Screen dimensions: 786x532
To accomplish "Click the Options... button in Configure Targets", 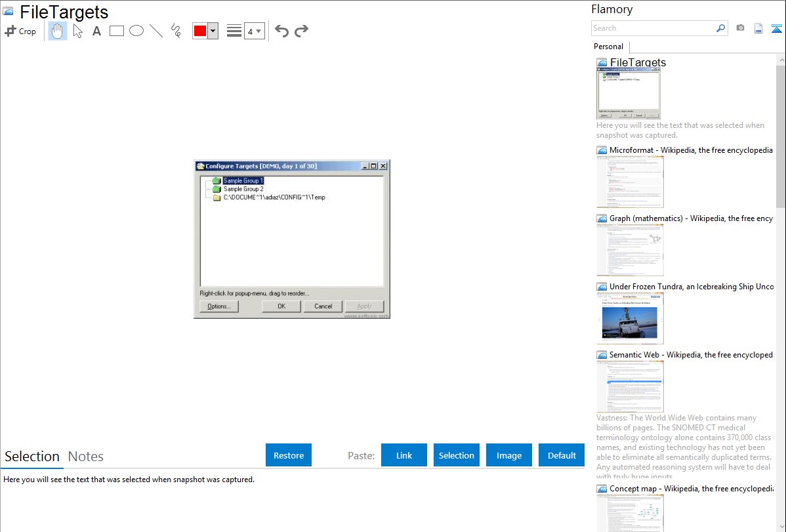I will (x=219, y=306).
